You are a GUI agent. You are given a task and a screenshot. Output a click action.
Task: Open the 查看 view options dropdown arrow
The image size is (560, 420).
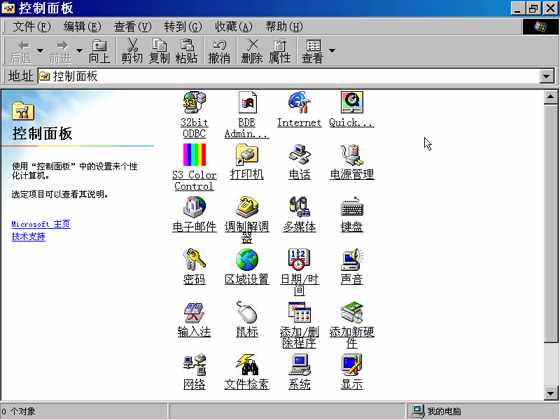click(x=332, y=50)
